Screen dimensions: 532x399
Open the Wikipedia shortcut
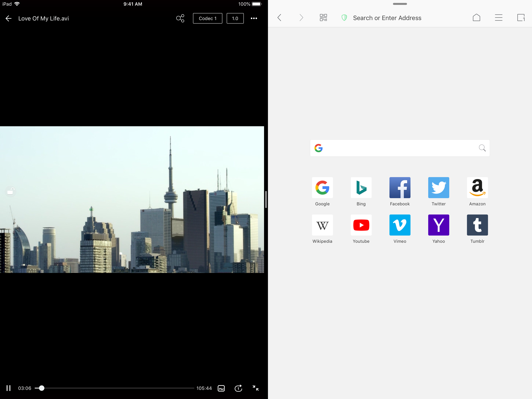coord(322,225)
